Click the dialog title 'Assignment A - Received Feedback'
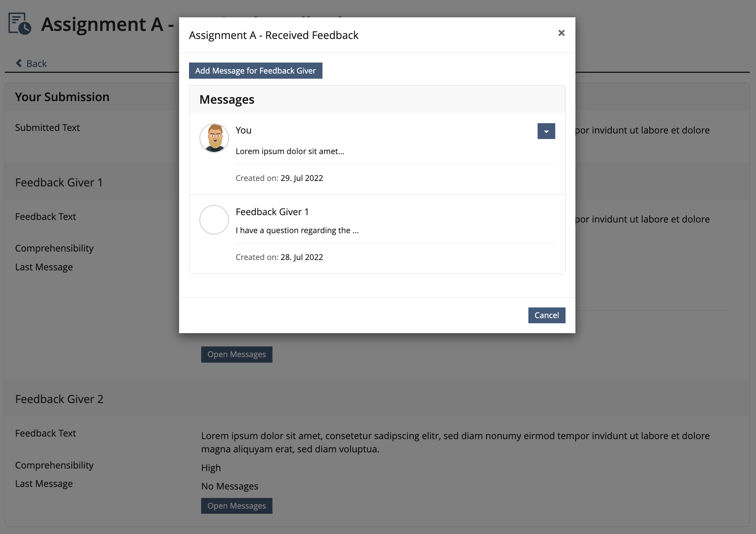 274,35
